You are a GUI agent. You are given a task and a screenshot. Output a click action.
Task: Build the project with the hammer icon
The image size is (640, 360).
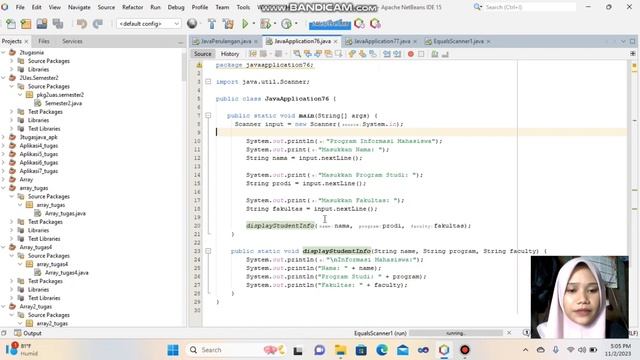211,24
